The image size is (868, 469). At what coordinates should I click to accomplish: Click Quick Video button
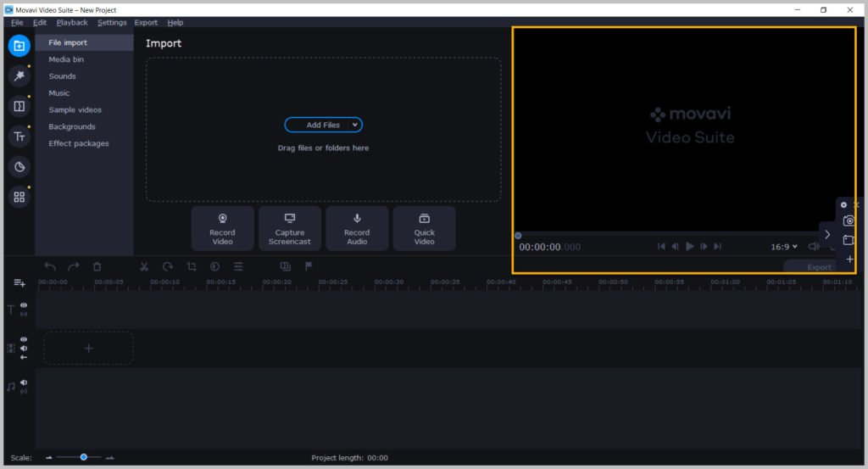424,229
